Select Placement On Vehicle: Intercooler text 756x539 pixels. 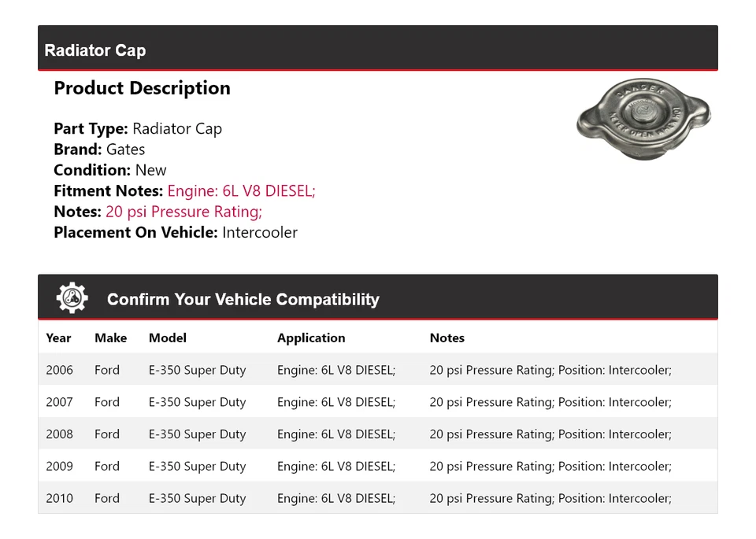175,232
